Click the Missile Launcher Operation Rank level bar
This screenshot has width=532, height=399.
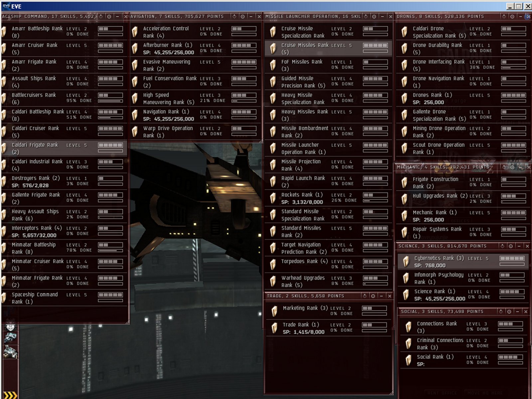coord(375,145)
